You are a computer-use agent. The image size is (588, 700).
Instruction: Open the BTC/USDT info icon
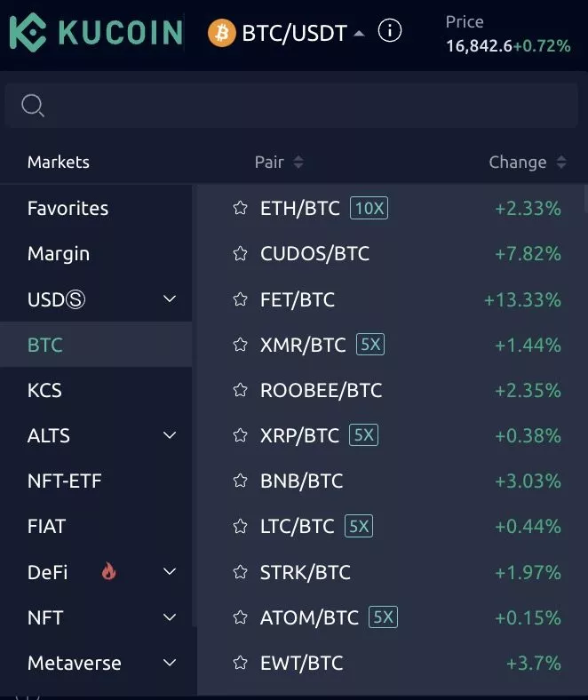tap(390, 31)
